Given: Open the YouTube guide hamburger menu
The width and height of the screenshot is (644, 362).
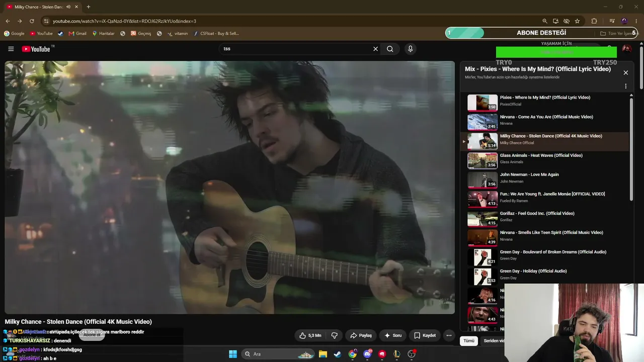Looking at the screenshot, I should 11,49.
